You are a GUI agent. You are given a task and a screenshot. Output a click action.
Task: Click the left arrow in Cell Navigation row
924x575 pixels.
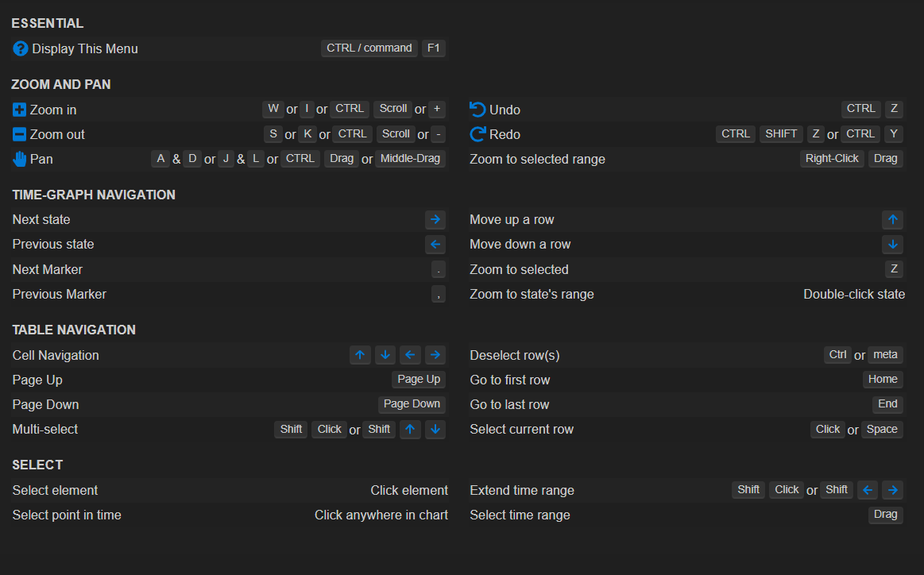tap(410, 355)
